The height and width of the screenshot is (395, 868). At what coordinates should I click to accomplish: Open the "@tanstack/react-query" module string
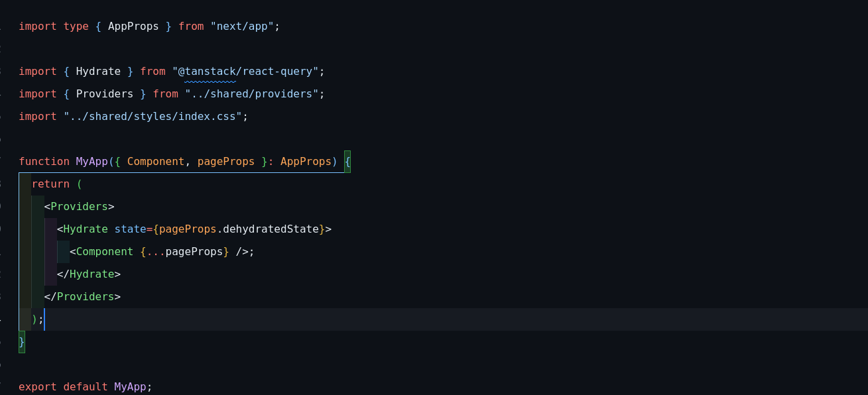[245, 72]
